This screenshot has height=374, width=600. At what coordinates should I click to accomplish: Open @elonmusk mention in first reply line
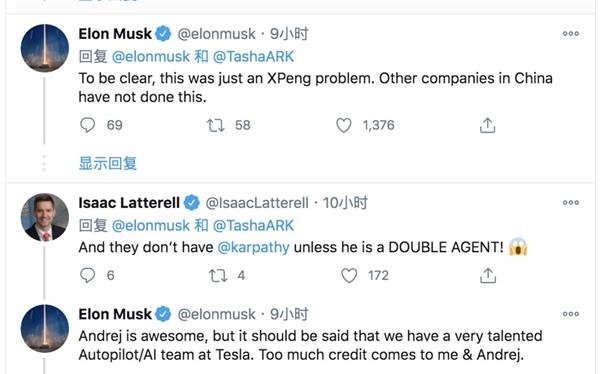pyautogui.click(x=151, y=57)
